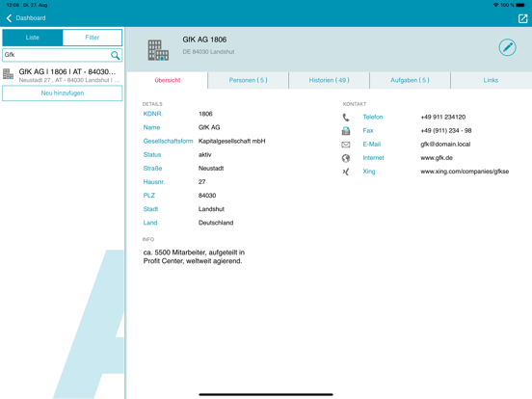This screenshot has height=399, width=532.
Task: Tap the Fax label
Action: coord(368,131)
